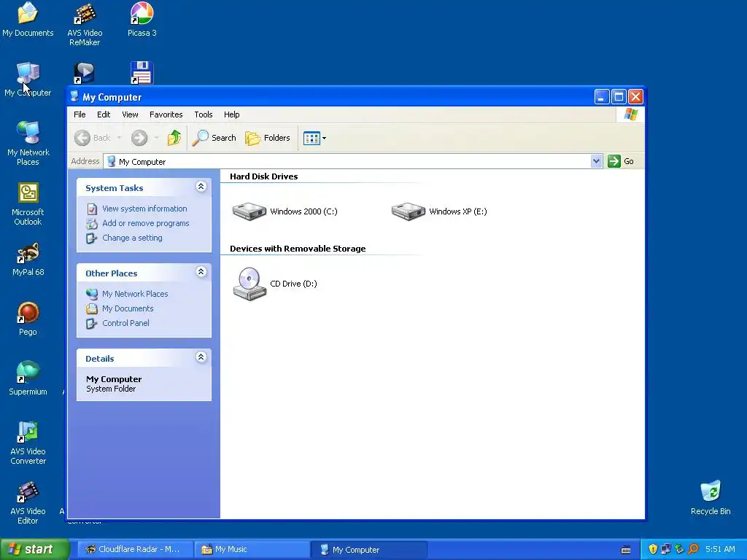Select the My Computer desktop icon
747x560 pixels.
coord(28,79)
